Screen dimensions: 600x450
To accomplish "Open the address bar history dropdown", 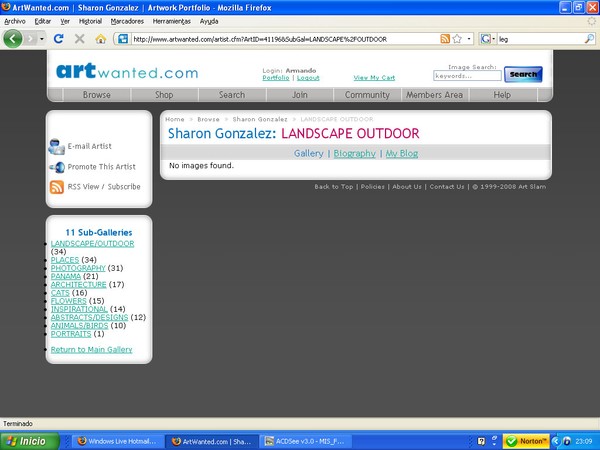I will [x=469, y=39].
